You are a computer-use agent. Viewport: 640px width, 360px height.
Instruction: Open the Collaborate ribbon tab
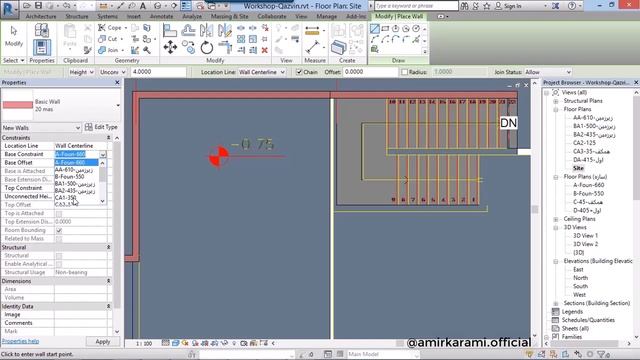(272, 16)
